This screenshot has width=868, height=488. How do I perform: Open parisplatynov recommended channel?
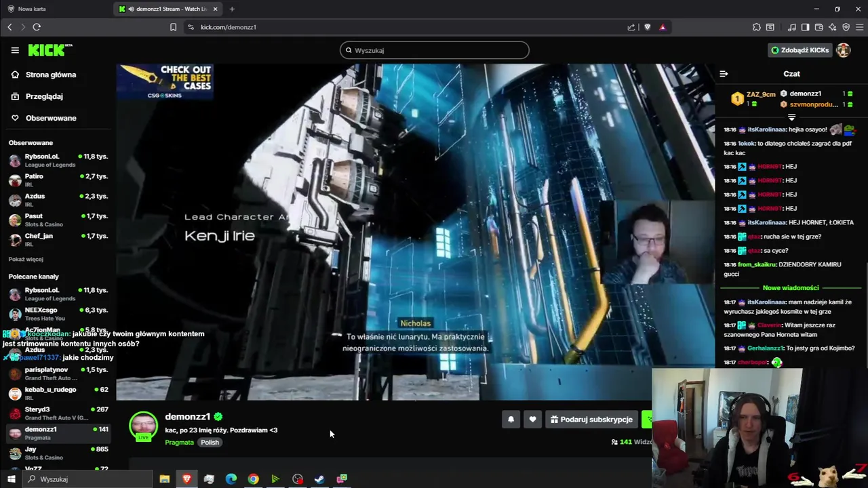pos(58,373)
